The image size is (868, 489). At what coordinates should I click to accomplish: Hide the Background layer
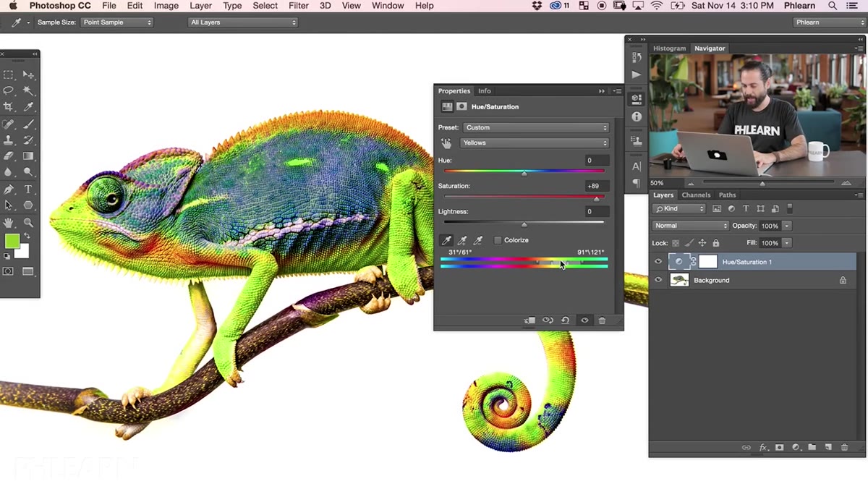tap(658, 280)
